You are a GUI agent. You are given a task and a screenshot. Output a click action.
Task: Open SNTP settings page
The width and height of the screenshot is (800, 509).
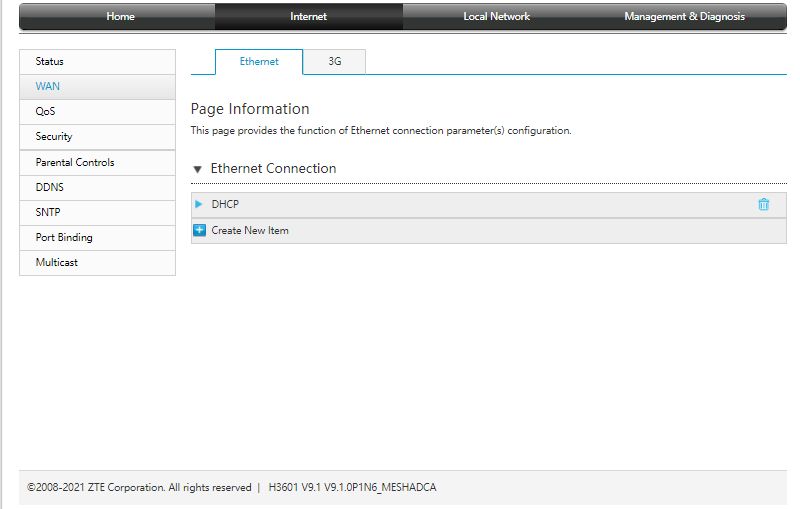[x=97, y=213]
